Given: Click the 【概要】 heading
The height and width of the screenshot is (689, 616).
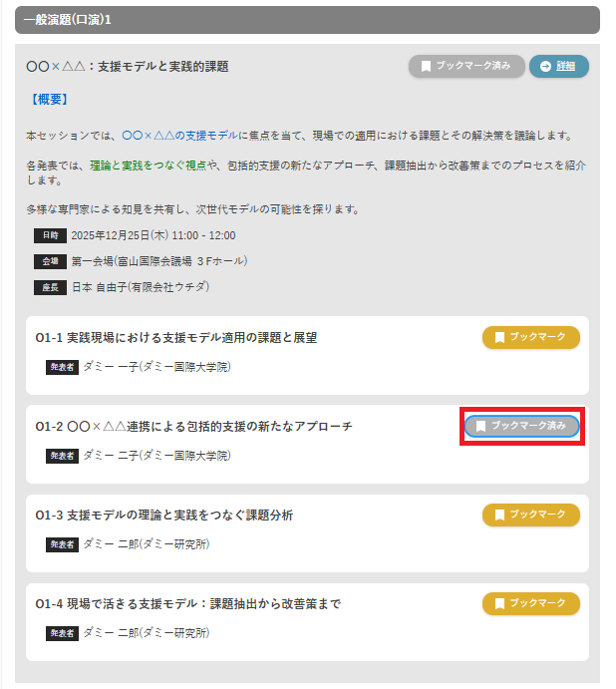Looking at the screenshot, I should [x=48, y=100].
